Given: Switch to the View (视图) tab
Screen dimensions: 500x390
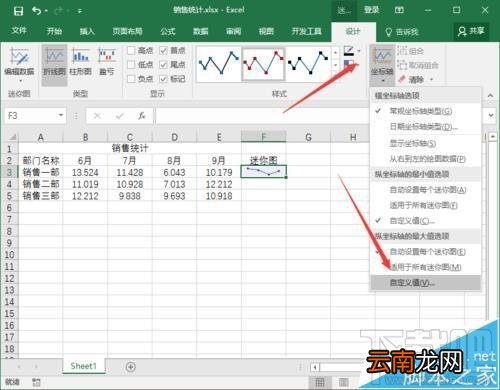Looking at the screenshot, I should coord(266,31).
